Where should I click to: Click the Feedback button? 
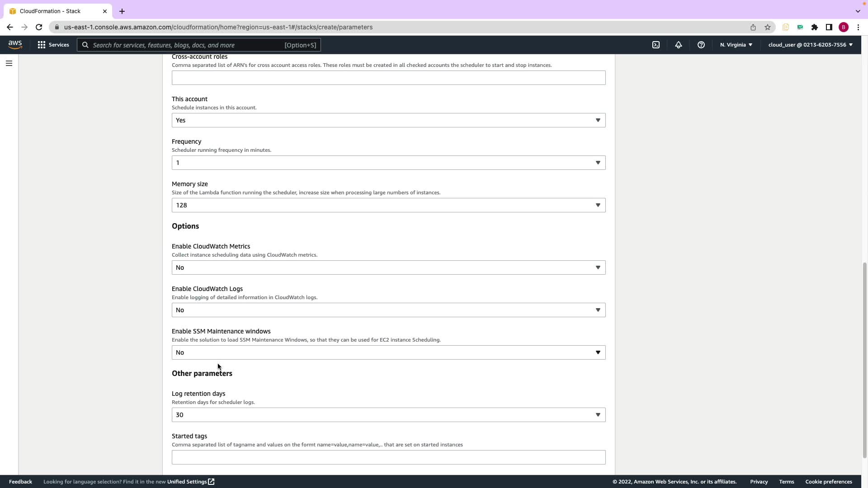[x=20, y=482]
